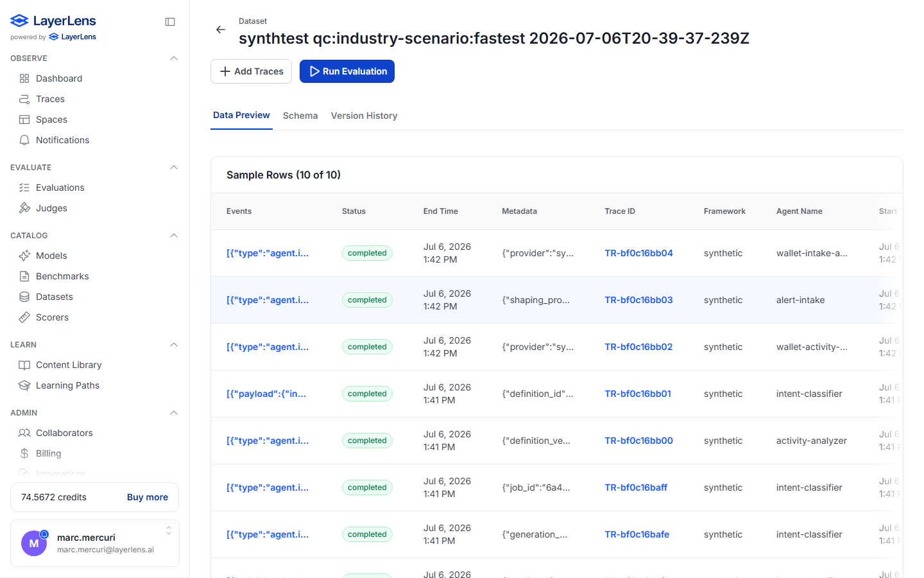Click completed status badge for TR-bf0c16bb00
The width and height of the screenshot is (924, 578).
point(367,441)
